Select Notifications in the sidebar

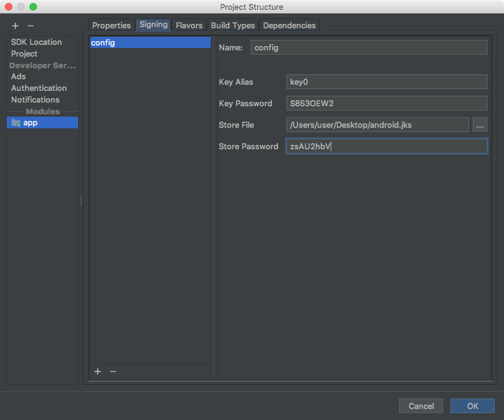(35, 99)
